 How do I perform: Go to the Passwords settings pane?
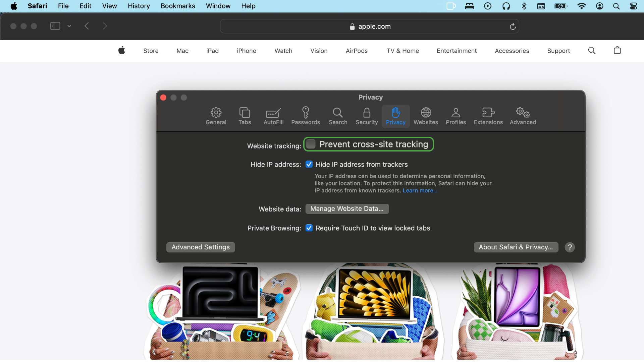pos(306,116)
